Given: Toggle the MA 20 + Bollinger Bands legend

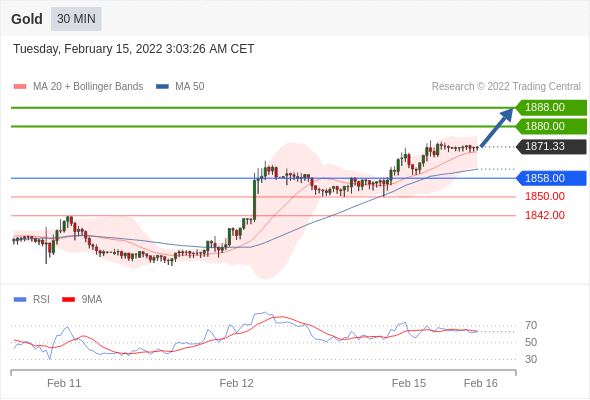Looking at the screenshot, I should pos(78,87).
